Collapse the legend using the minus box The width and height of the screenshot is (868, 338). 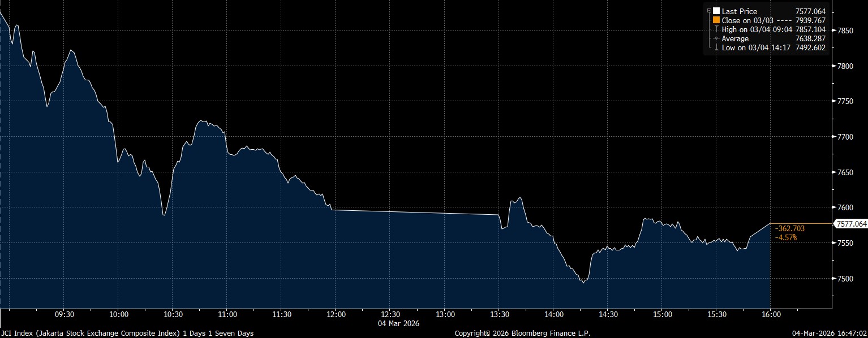(708, 11)
